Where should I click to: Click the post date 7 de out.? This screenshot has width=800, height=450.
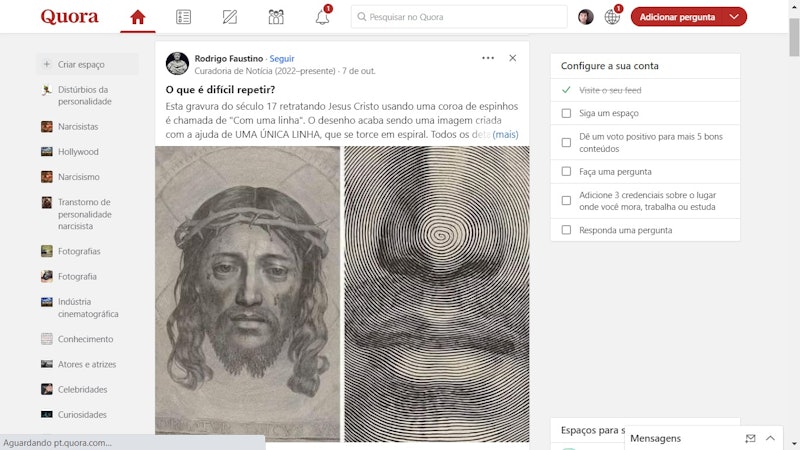click(358, 71)
